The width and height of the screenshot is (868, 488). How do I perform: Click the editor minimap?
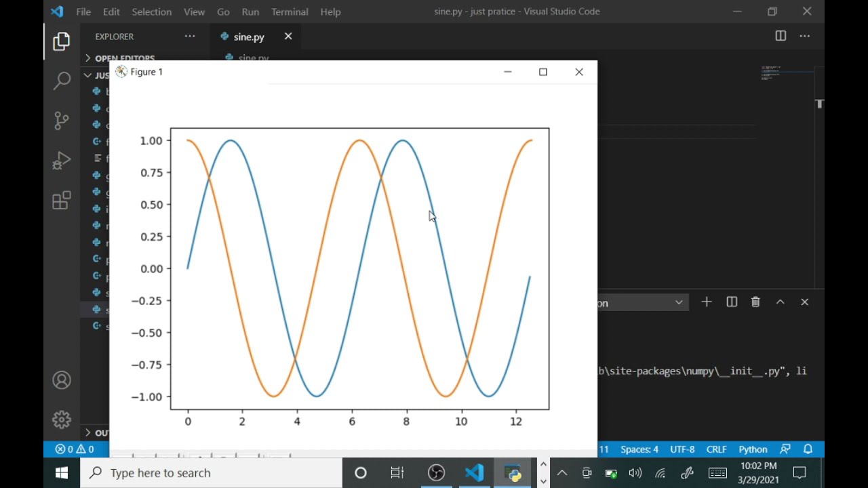pos(787,73)
